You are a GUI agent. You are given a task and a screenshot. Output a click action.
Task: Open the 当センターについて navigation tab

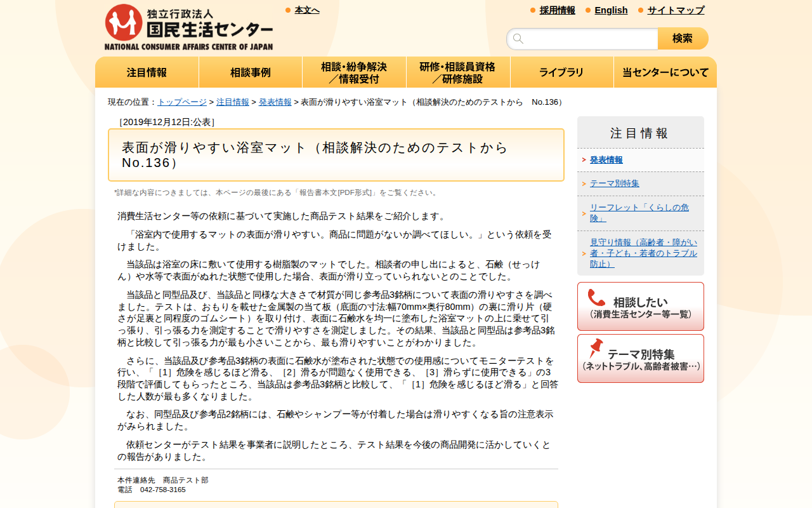point(665,72)
